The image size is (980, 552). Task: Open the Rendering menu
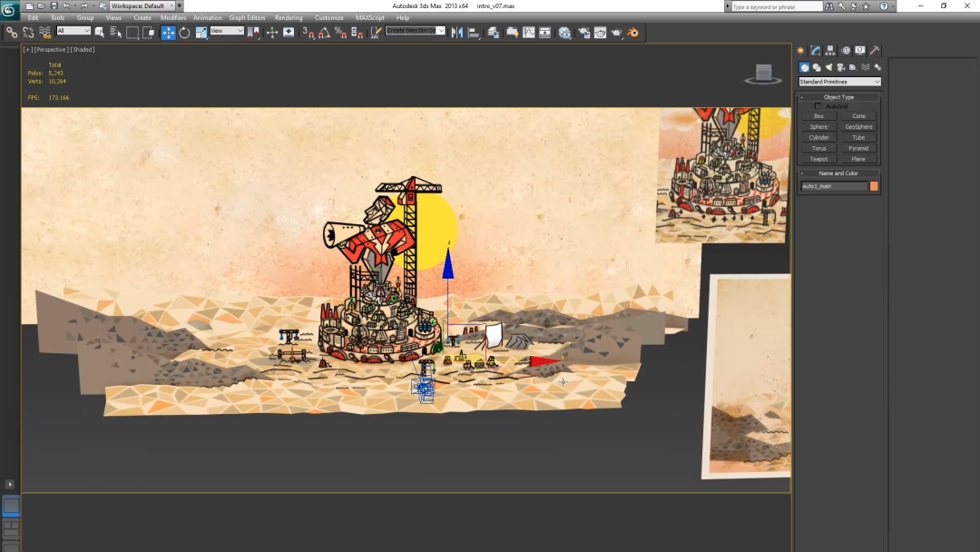coord(289,17)
